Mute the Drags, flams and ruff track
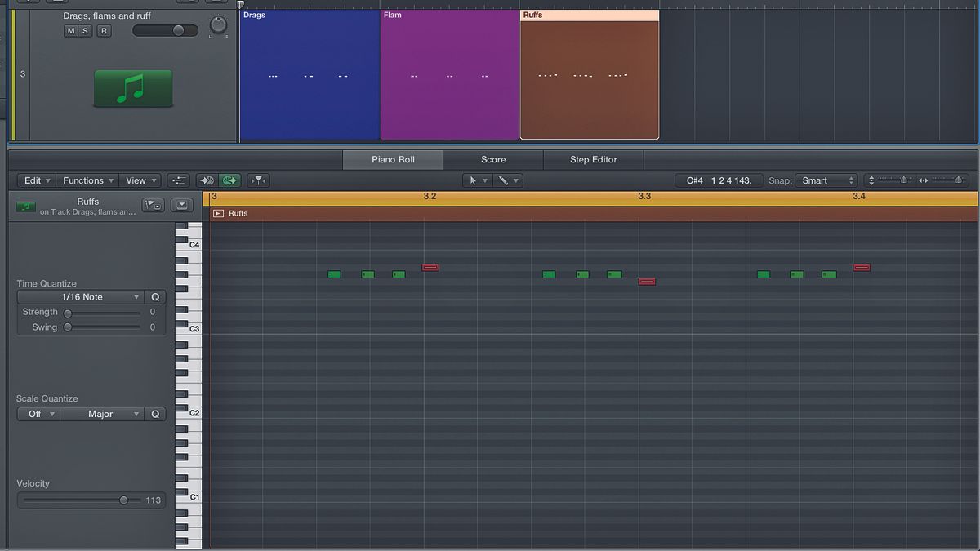980x551 pixels. [71, 31]
